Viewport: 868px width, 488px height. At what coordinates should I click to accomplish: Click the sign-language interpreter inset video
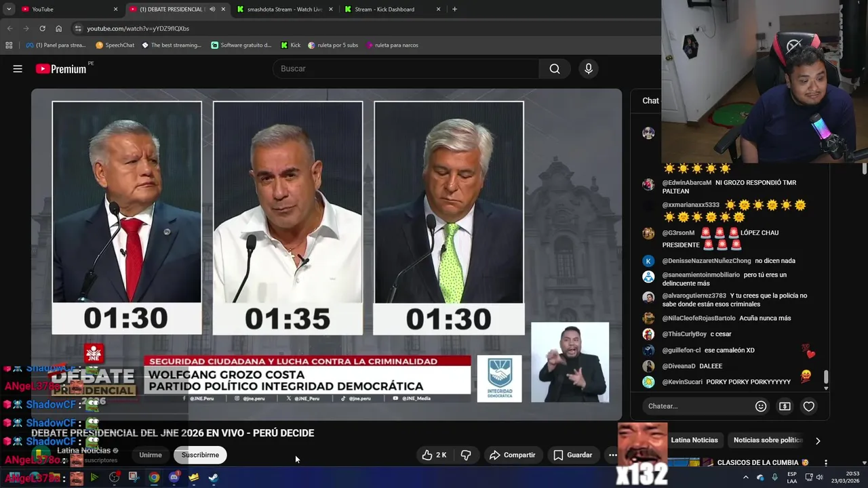pyautogui.click(x=570, y=362)
